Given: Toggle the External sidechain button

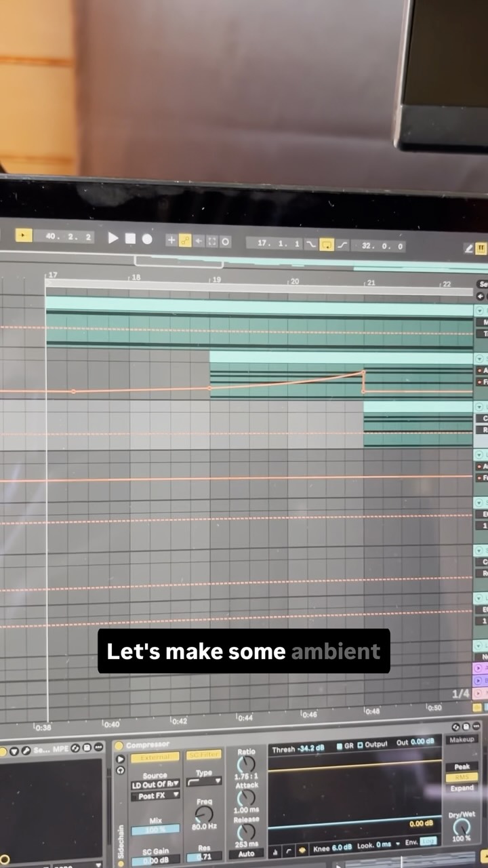Looking at the screenshot, I should pos(155,757).
